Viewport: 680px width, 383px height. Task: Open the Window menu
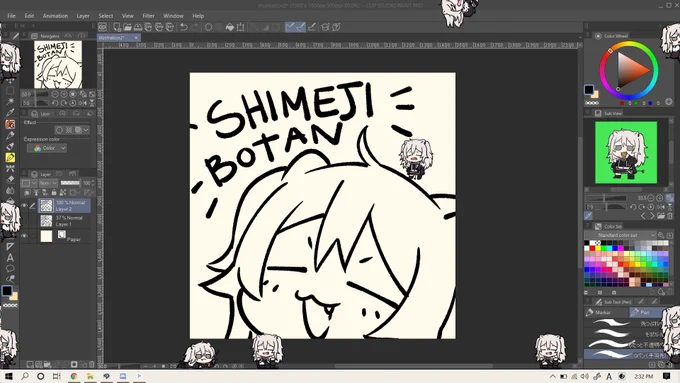[x=173, y=16]
